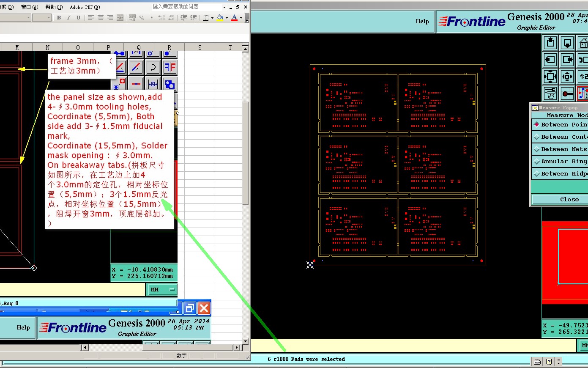This screenshot has width=588, height=368.
Task: Click Genesis pan-left view icon
Action: (550, 60)
